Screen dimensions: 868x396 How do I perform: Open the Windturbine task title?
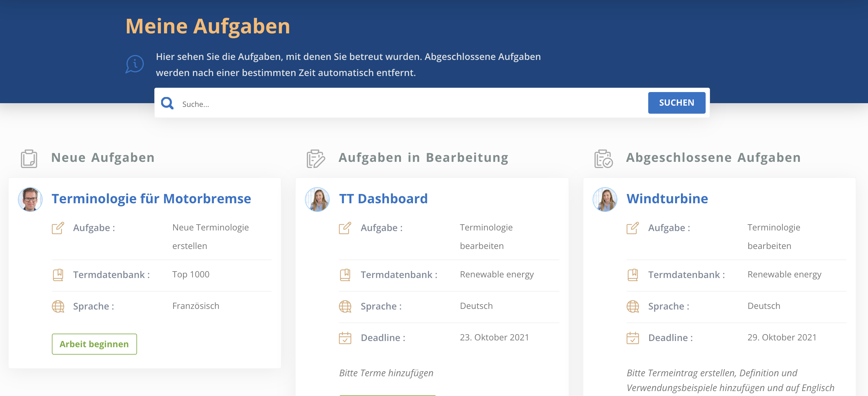point(667,199)
